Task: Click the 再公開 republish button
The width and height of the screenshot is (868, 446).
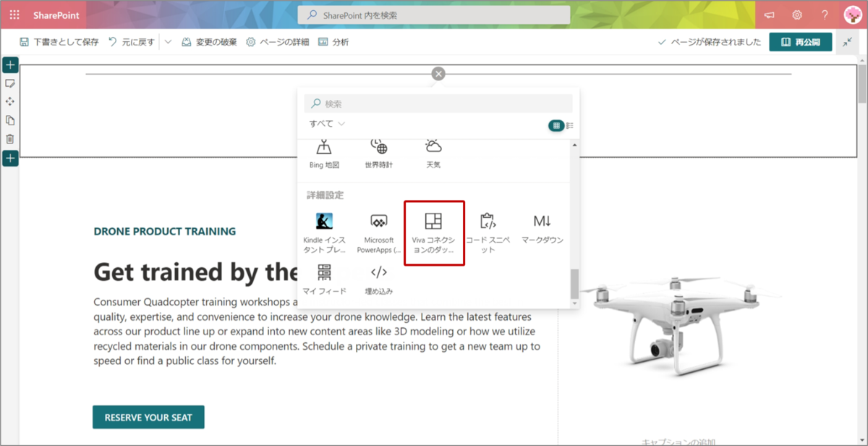Action: click(801, 42)
